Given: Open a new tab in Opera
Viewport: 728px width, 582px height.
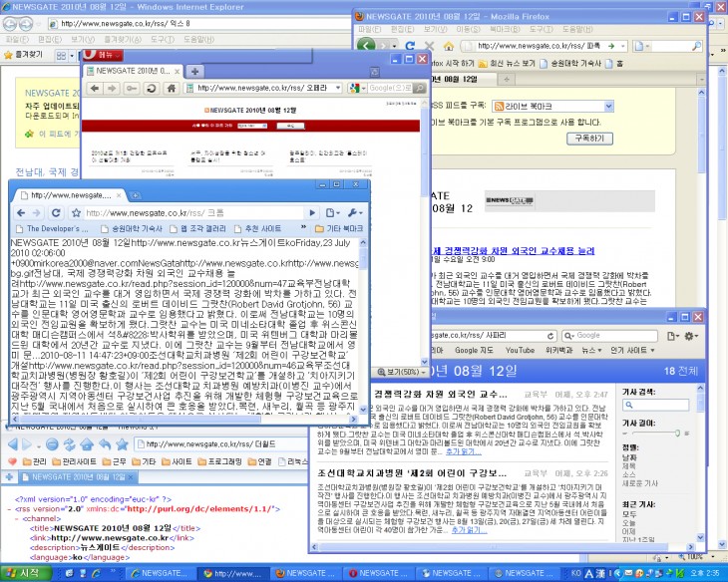Looking at the screenshot, I should (x=195, y=72).
